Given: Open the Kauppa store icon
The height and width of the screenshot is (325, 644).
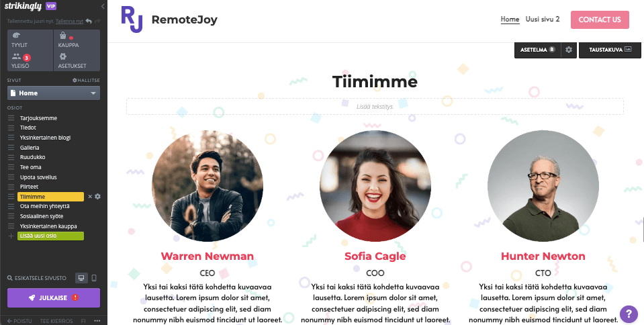Looking at the screenshot, I should click(x=77, y=40).
